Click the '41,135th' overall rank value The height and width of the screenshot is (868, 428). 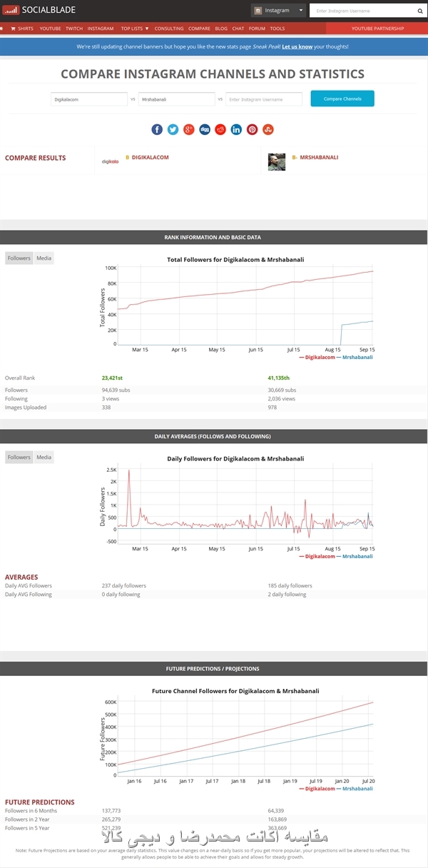pos(280,378)
